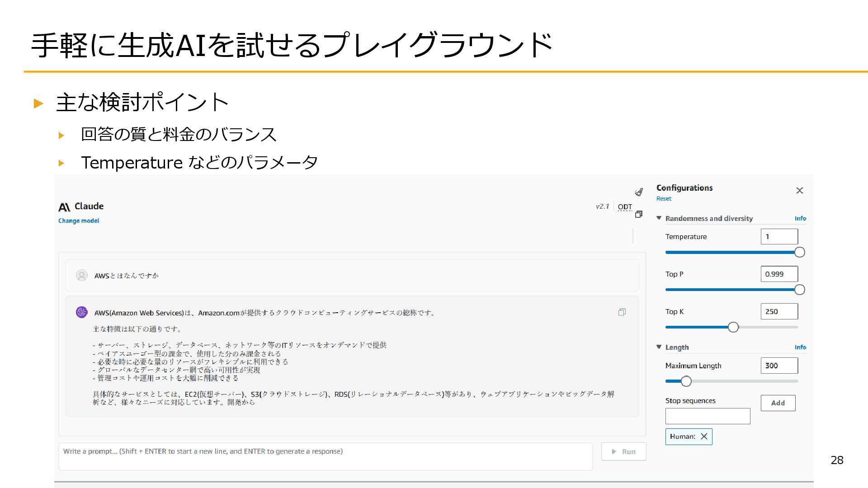Click the Top K slider handle
This screenshot has width=868, height=488.
click(x=733, y=327)
